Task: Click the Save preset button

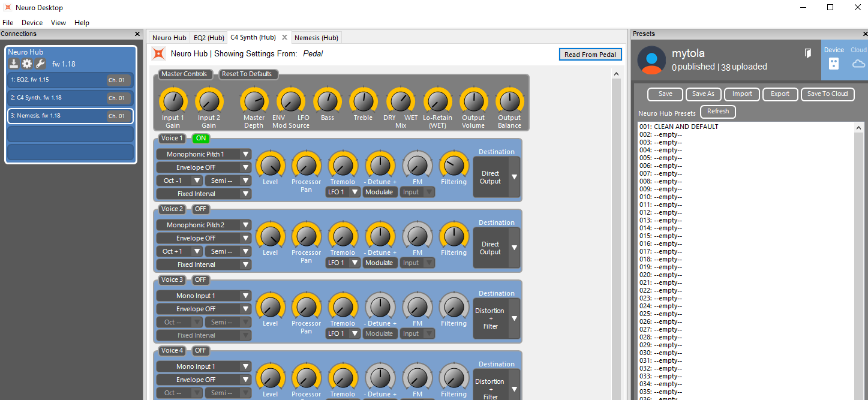Action: click(665, 94)
